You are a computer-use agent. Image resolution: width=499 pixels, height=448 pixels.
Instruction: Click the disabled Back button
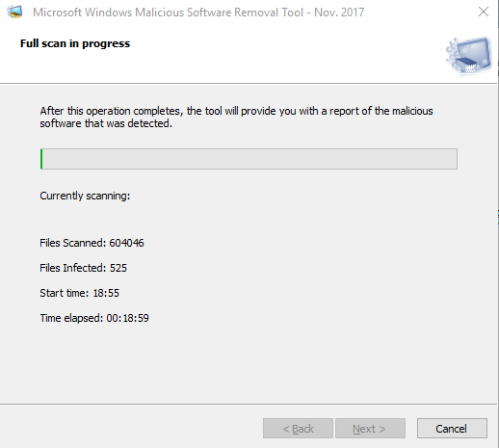pos(298,428)
